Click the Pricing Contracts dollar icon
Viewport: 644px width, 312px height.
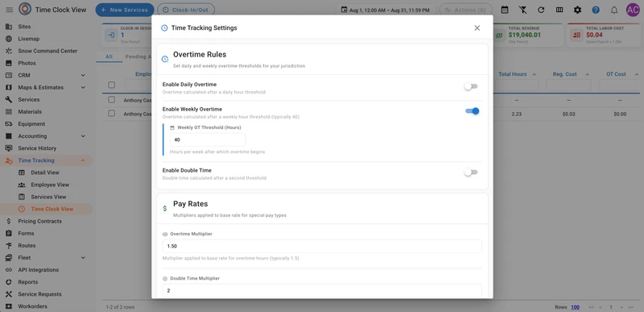tap(9, 221)
